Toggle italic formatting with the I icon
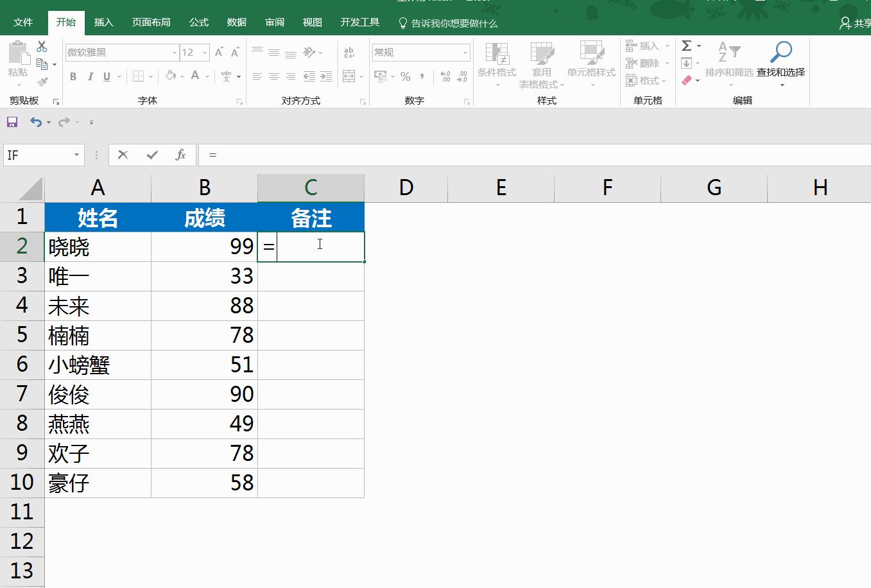Viewport: 871px width, 588px height. coord(90,76)
